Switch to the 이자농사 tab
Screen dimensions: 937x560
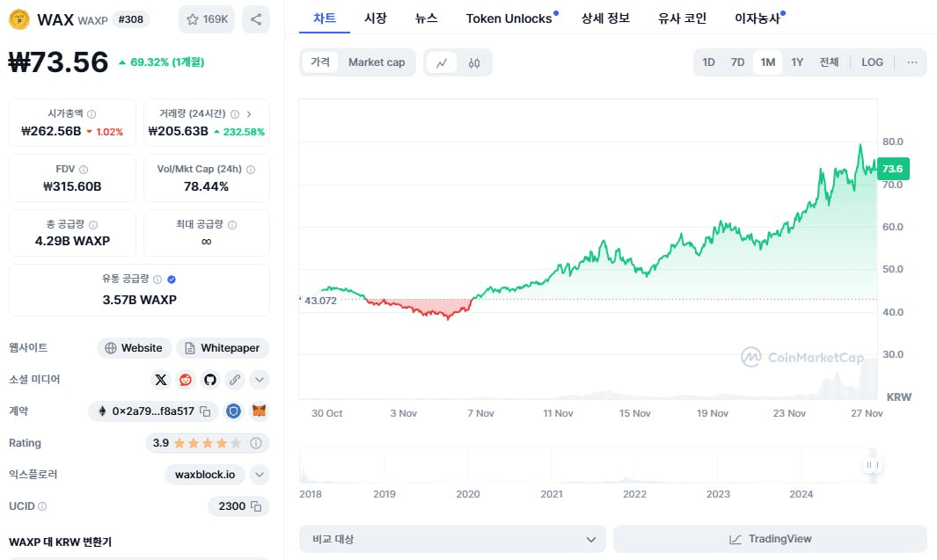coord(759,18)
